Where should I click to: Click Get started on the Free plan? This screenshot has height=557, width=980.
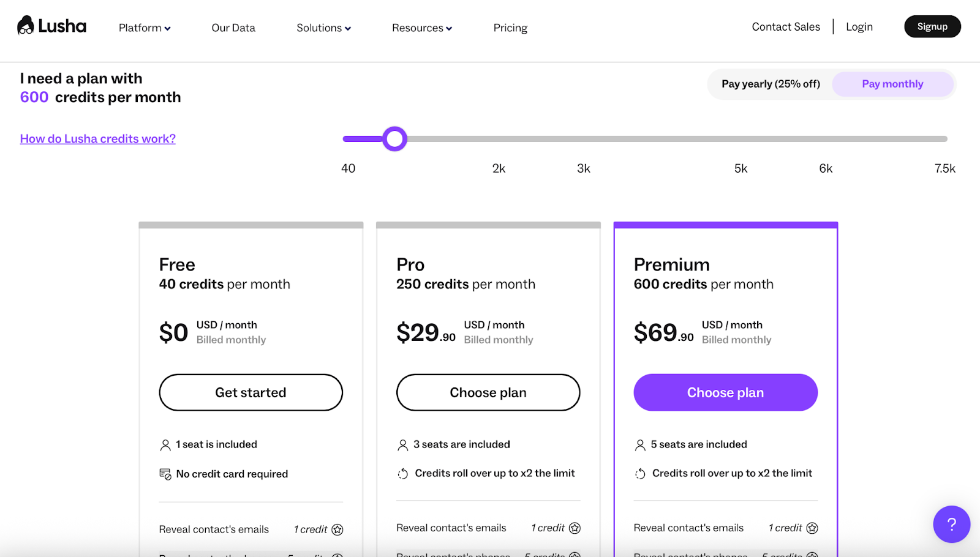[x=251, y=392]
